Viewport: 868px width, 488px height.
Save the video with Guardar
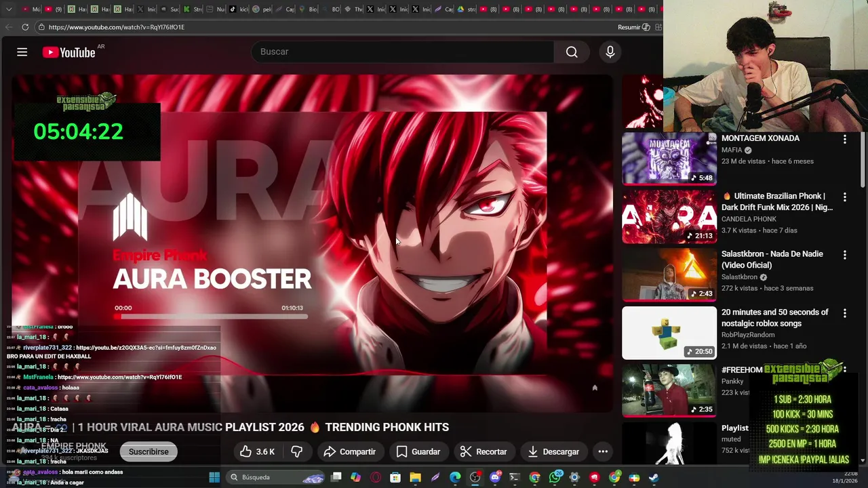(x=418, y=451)
